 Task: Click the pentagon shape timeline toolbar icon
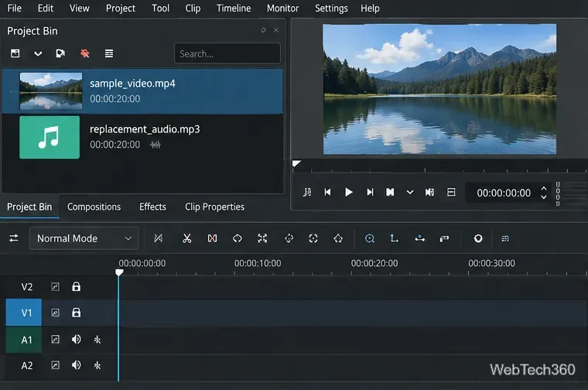click(338, 238)
